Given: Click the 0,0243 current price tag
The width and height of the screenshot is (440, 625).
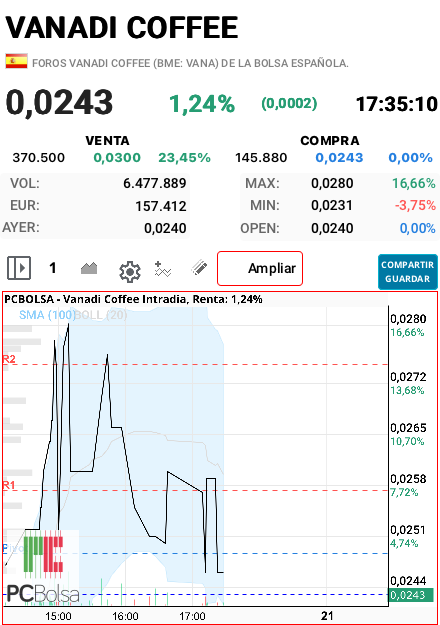Looking at the screenshot, I should click(x=411, y=595).
